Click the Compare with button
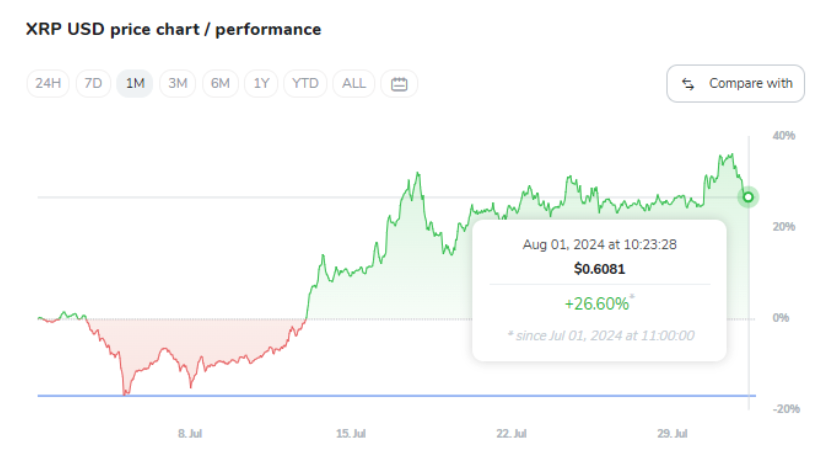This screenshot has width=836, height=472. point(736,84)
